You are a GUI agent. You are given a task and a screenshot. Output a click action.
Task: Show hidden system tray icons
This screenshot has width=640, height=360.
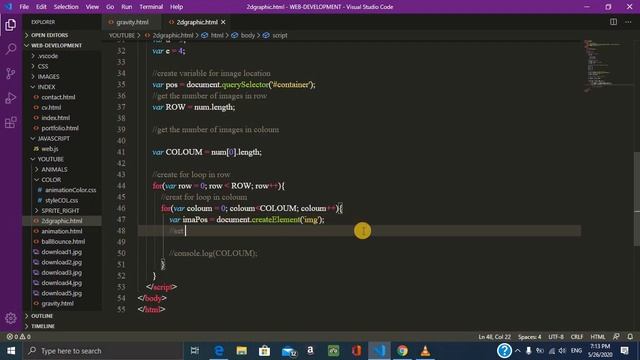click(x=518, y=351)
